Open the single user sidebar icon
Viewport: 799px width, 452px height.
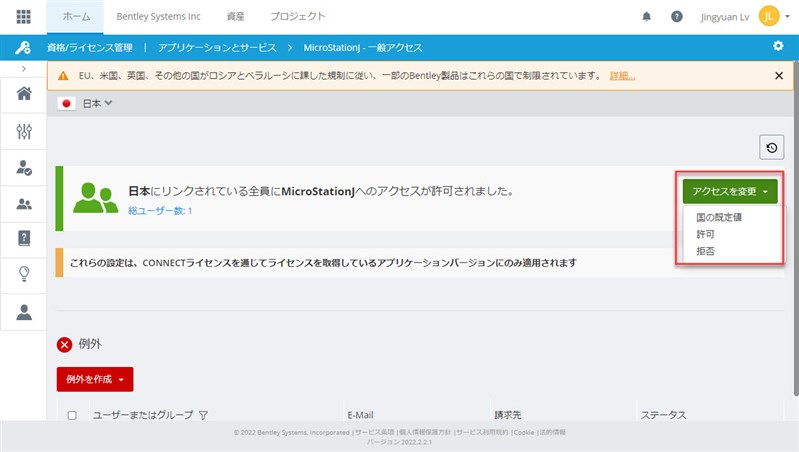click(24, 312)
